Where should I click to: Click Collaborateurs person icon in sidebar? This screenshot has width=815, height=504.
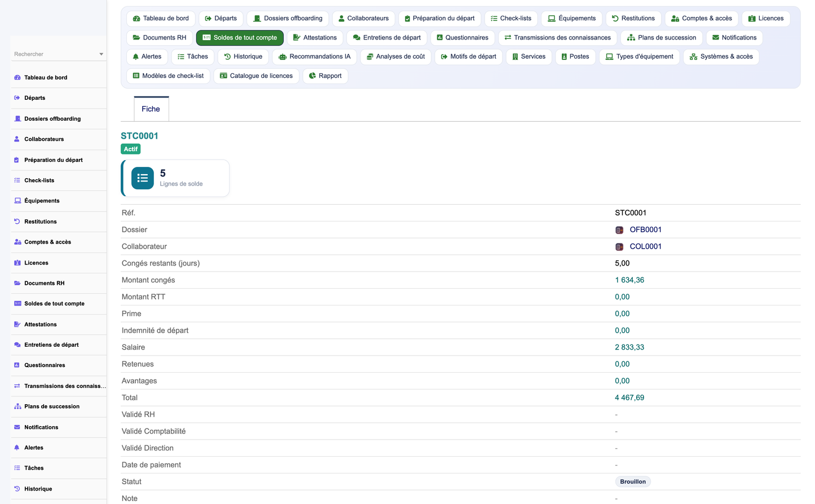[x=17, y=139]
